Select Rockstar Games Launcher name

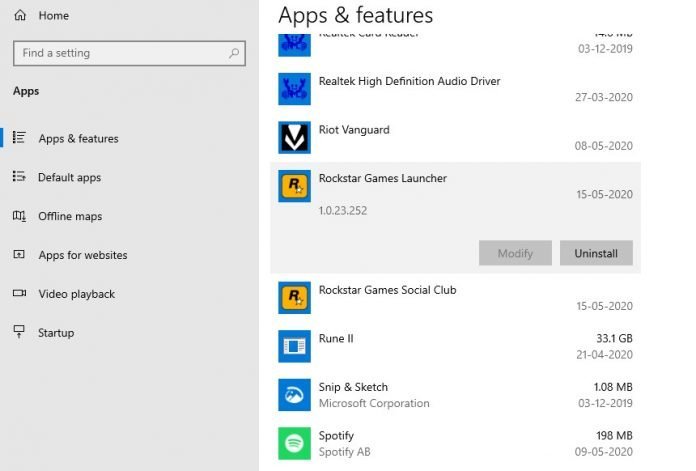point(383,178)
